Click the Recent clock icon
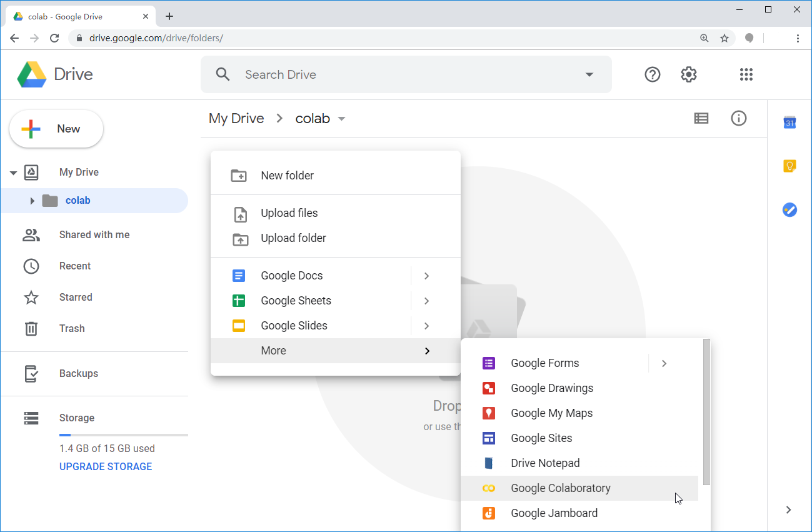 pos(31,266)
